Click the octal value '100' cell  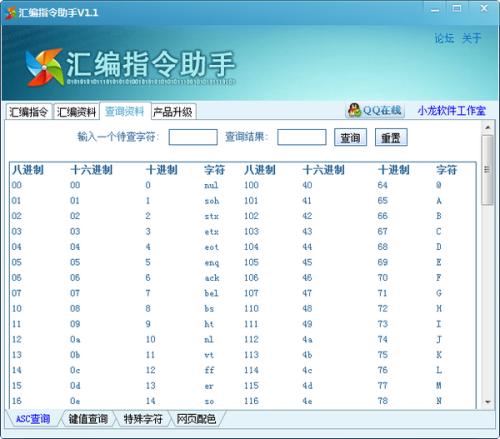(x=251, y=185)
